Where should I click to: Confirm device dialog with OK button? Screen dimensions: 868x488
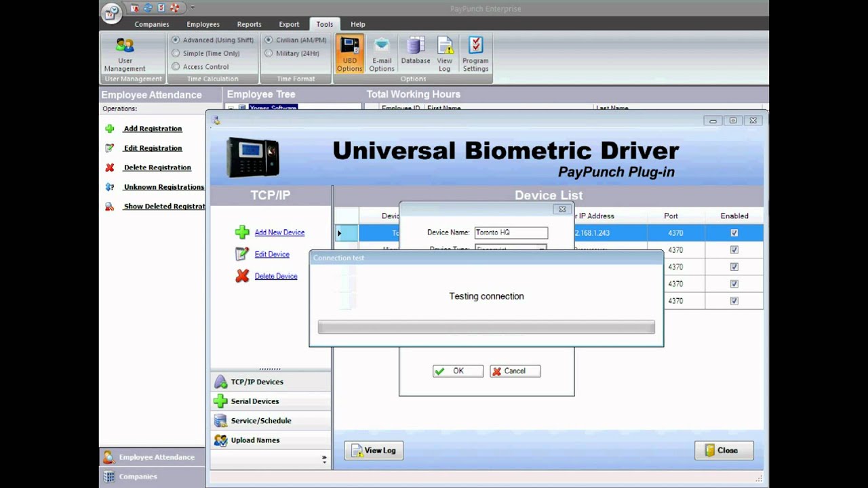(x=458, y=371)
